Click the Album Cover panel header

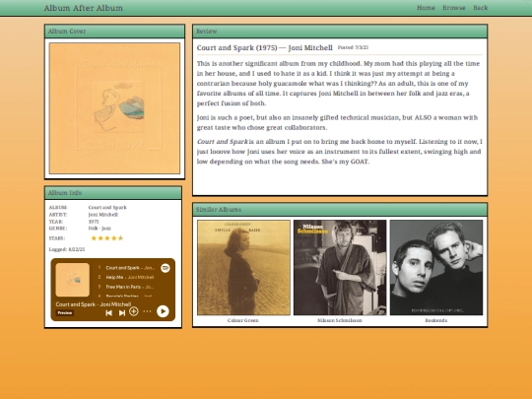[114, 32]
